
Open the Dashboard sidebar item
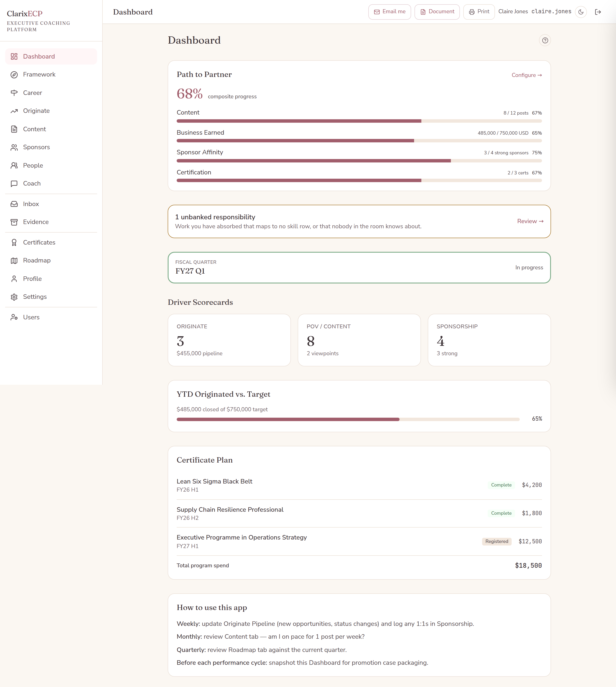(x=51, y=56)
